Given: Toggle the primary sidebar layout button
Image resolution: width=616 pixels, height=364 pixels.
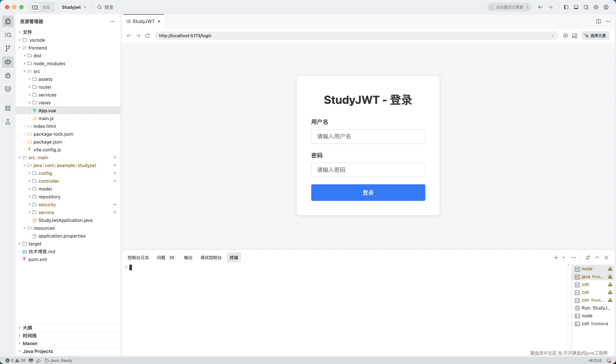Looking at the screenshot, I should tap(566, 7).
